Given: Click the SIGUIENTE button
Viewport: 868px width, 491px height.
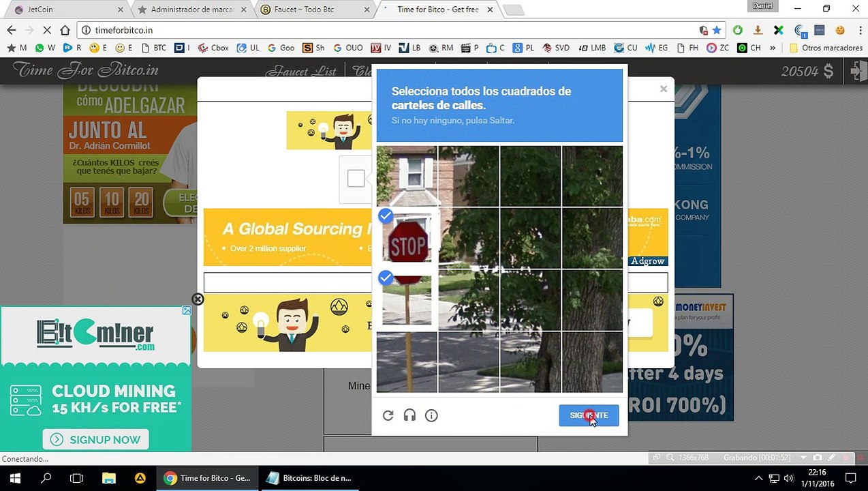Looking at the screenshot, I should 589,415.
